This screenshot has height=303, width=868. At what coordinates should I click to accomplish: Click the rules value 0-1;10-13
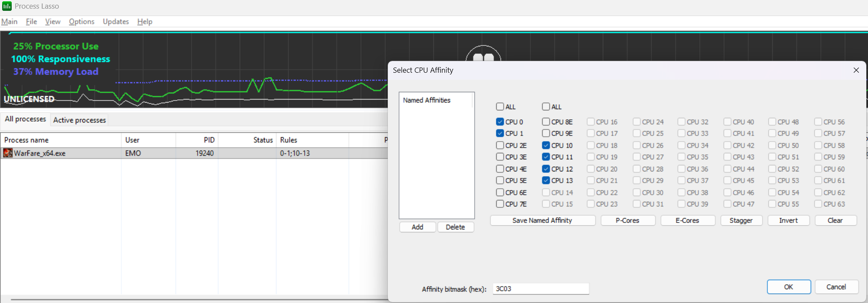coord(295,153)
